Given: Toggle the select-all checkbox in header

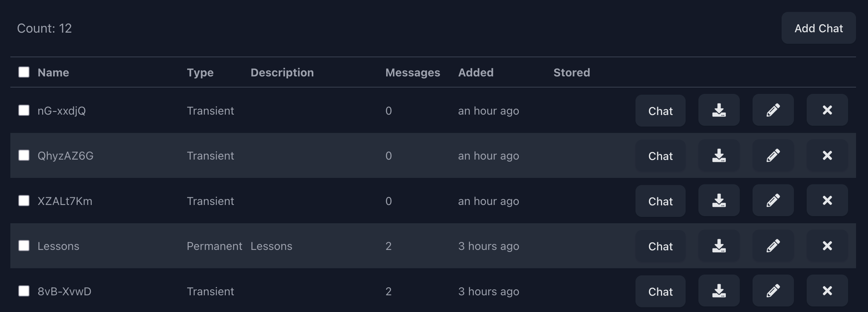Looking at the screenshot, I should point(24,72).
